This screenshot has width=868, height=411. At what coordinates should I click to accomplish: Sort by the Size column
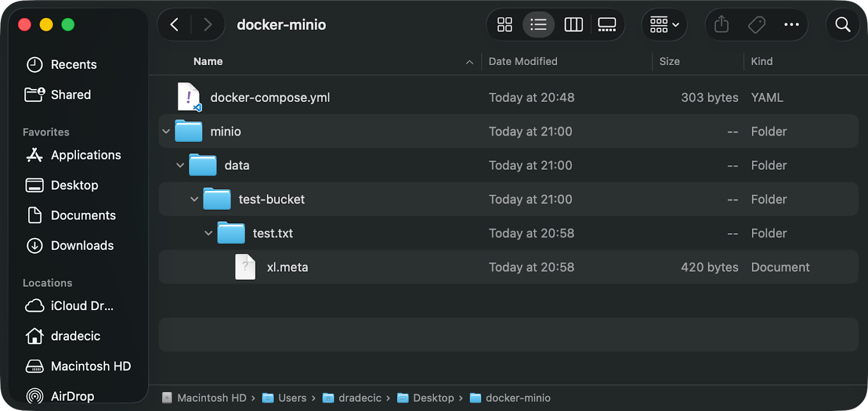coord(669,61)
